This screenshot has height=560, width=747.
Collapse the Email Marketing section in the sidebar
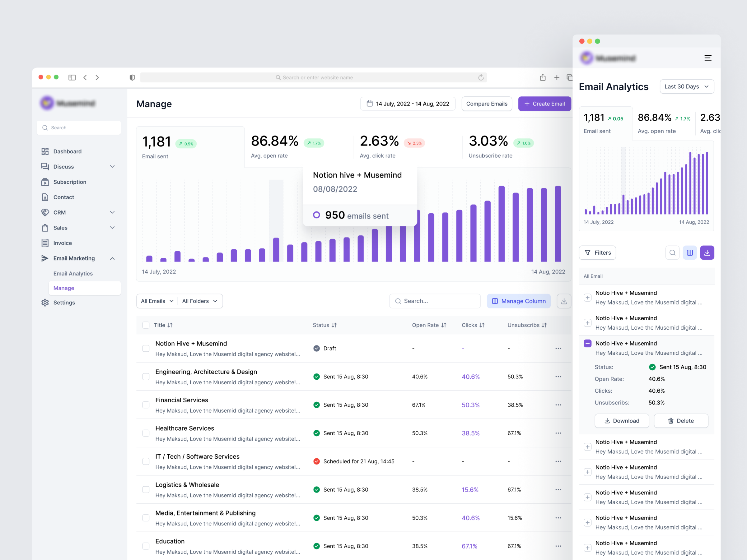coord(112,258)
